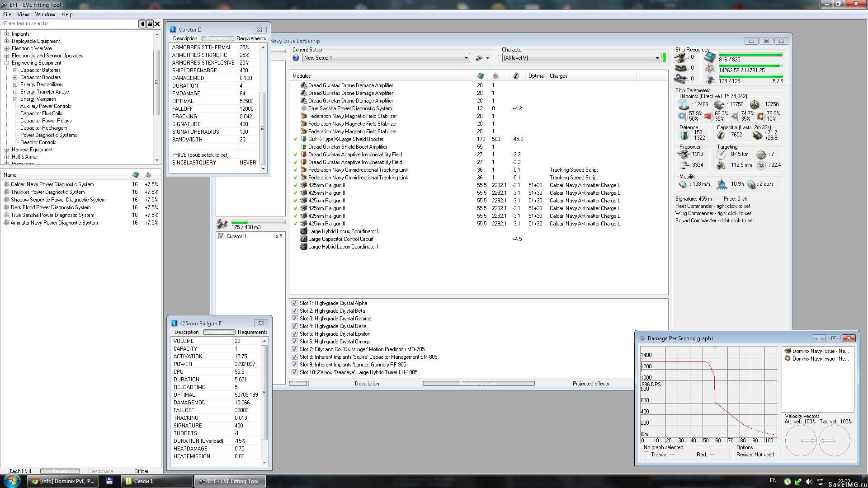Click the powergrid icon in Ship Resources
Screen dimensions: 868x488
click(x=710, y=68)
